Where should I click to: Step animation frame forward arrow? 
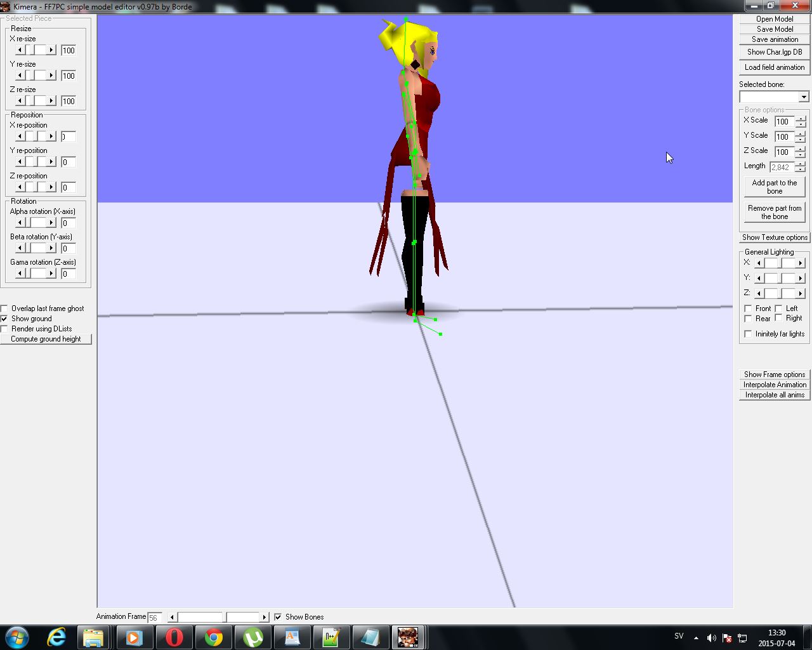click(x=265, y=617)
